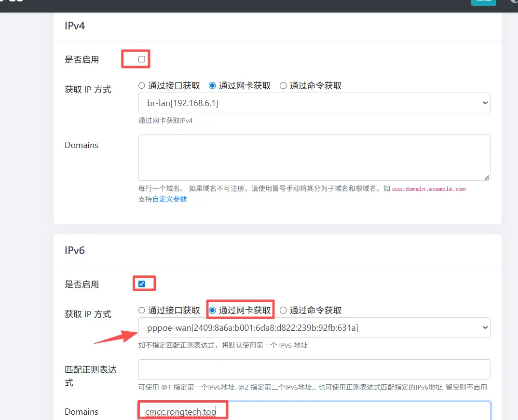This screenshot has width=518, height=420.
Task: Select IPv4 通过接口获取 radio option
Action: pyautogui.click(x=142, y=86)
